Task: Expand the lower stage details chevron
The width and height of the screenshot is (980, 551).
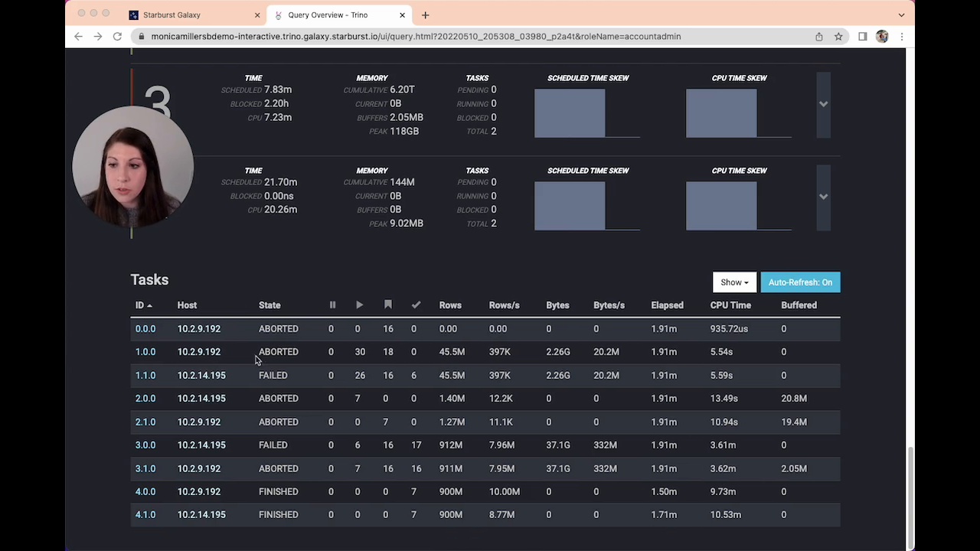Action: 823,197
